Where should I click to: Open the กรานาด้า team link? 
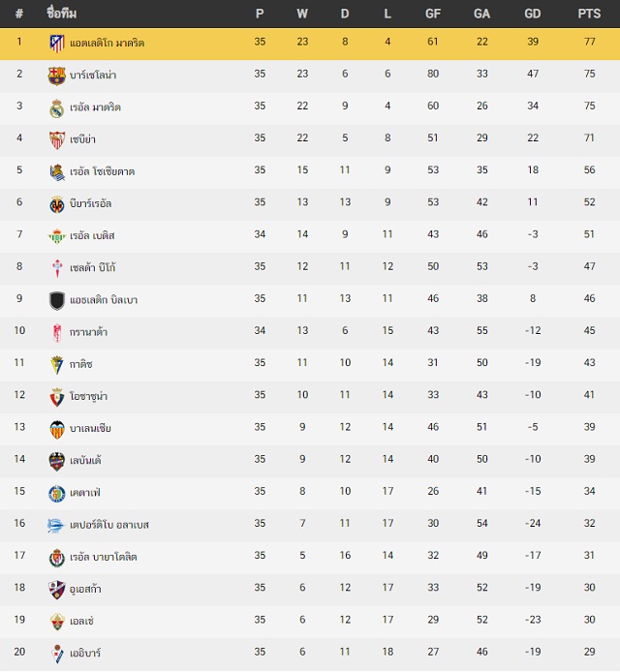point(88,332)
